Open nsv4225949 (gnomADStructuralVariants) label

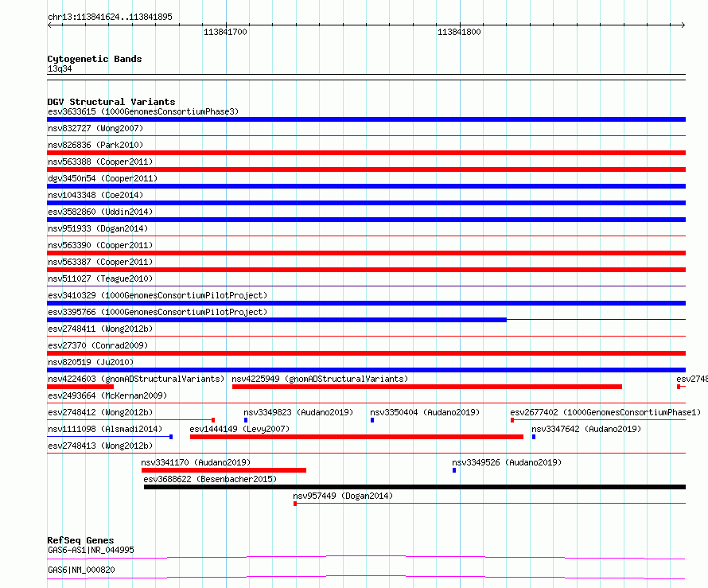[x=320, y=379]
